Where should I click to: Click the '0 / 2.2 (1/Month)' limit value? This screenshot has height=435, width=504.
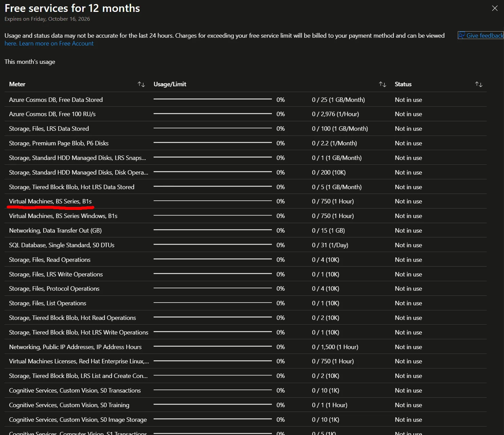tap(334, 143)
